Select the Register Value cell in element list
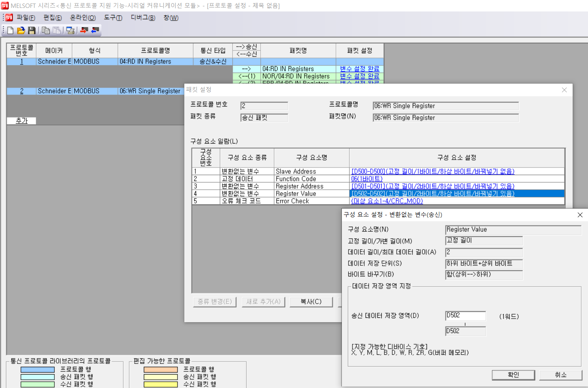 coord(312,194)
